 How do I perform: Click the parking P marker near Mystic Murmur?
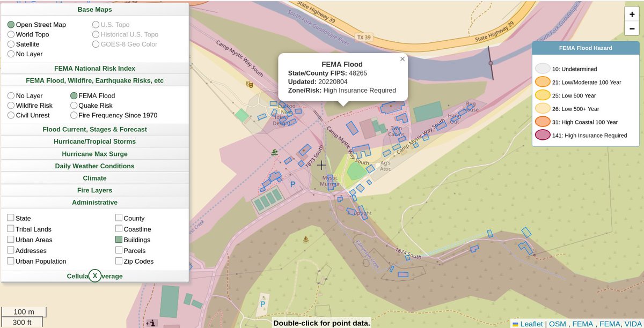pos(292,184)
